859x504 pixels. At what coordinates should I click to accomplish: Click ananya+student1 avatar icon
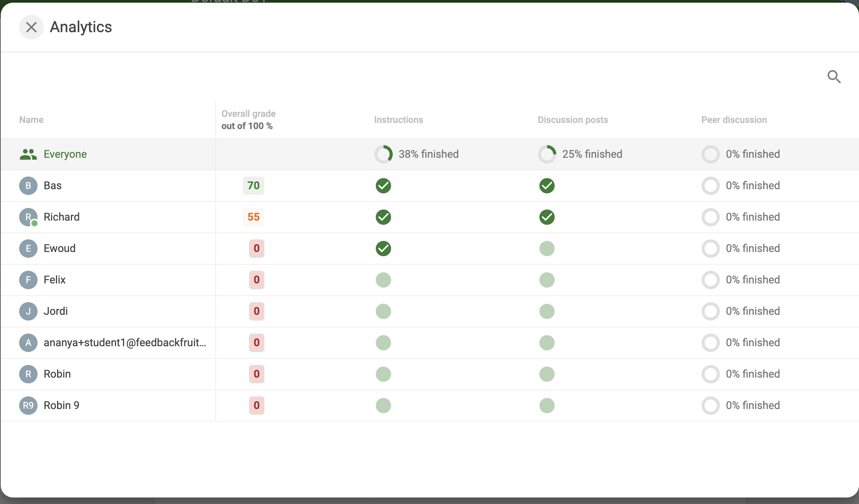[x=28, y=343]
